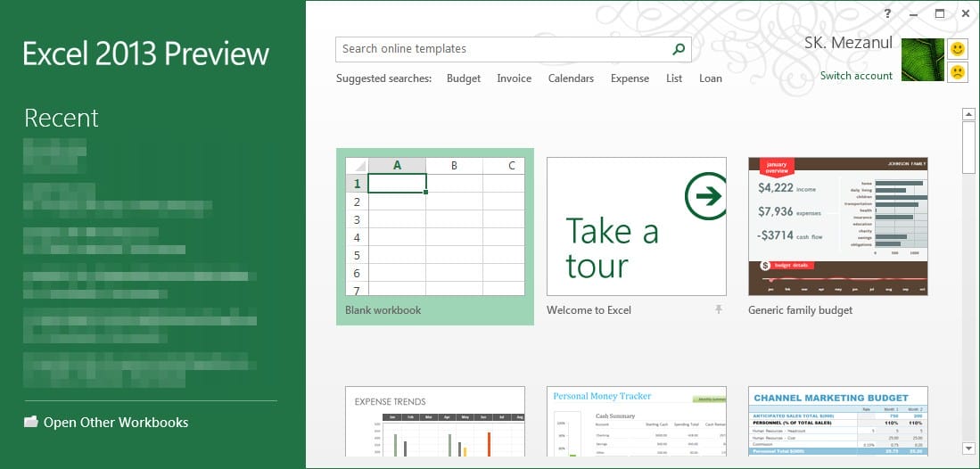Click the Generic family budget label
980x469 pixels.
tap(800, 310)
